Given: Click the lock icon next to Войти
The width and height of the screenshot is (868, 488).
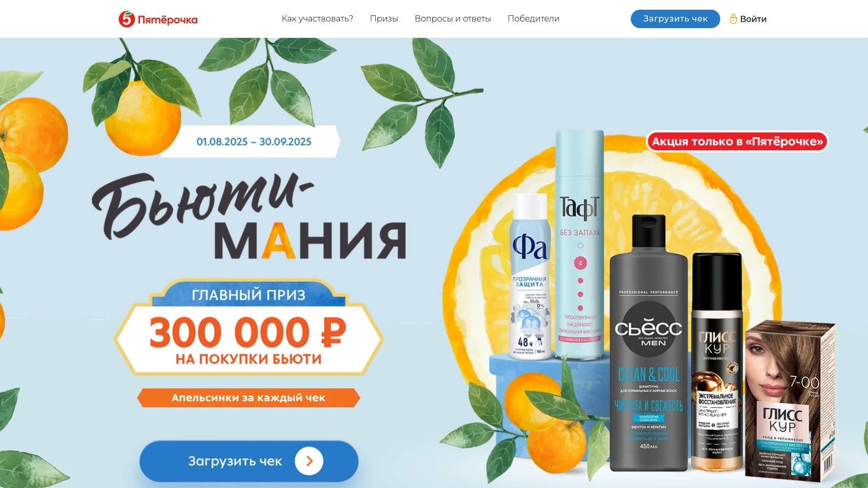Looking at the screenshot, I should pos(733,19).
